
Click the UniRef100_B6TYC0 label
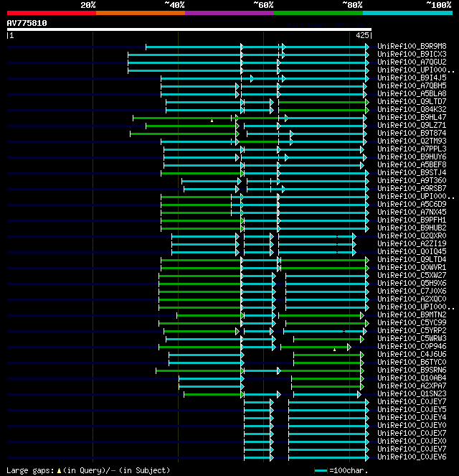pyautogui.click(x=412, y=362)
